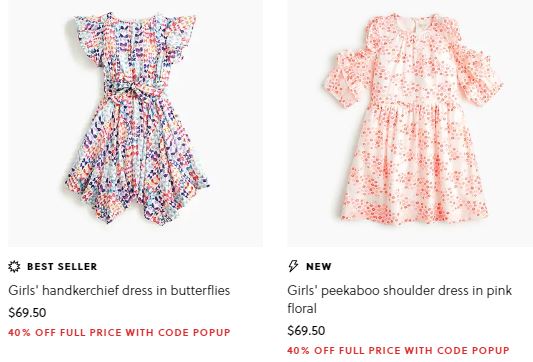The height and width of the screenshot is (362, 533).
Task: Click the word 'floral' in second product title
Action: pos(302,309)
